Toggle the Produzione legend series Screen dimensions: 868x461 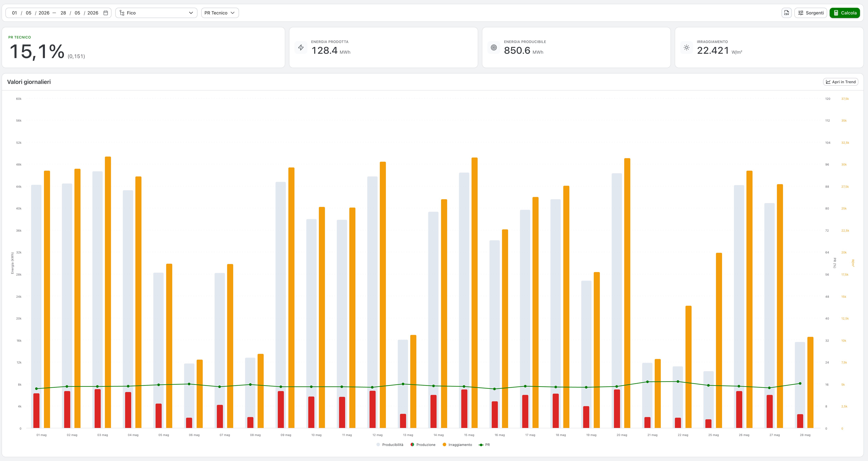pyautogui.click(x=423, y=445)
